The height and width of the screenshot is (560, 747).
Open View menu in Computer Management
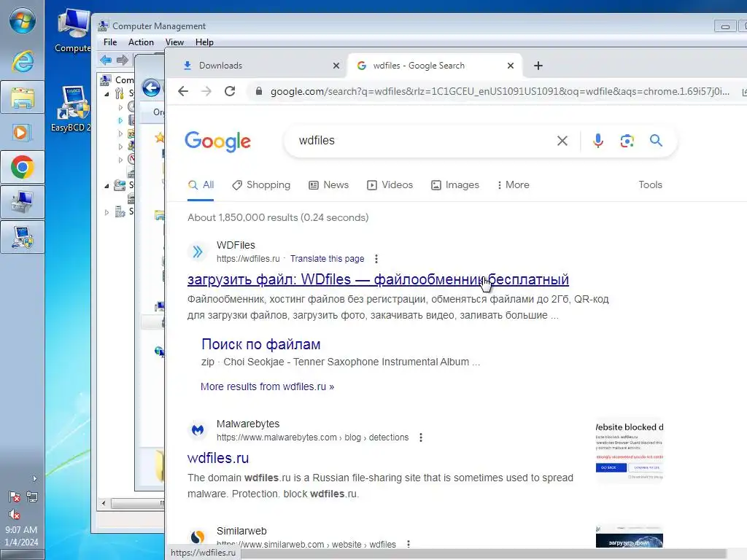pos(174,42)
